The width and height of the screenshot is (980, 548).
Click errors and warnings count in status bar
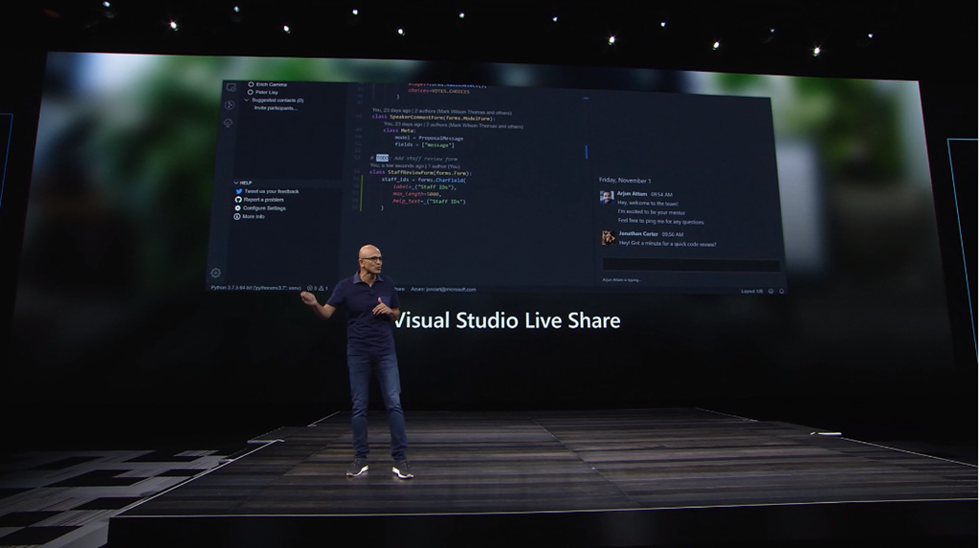(318, 288)
